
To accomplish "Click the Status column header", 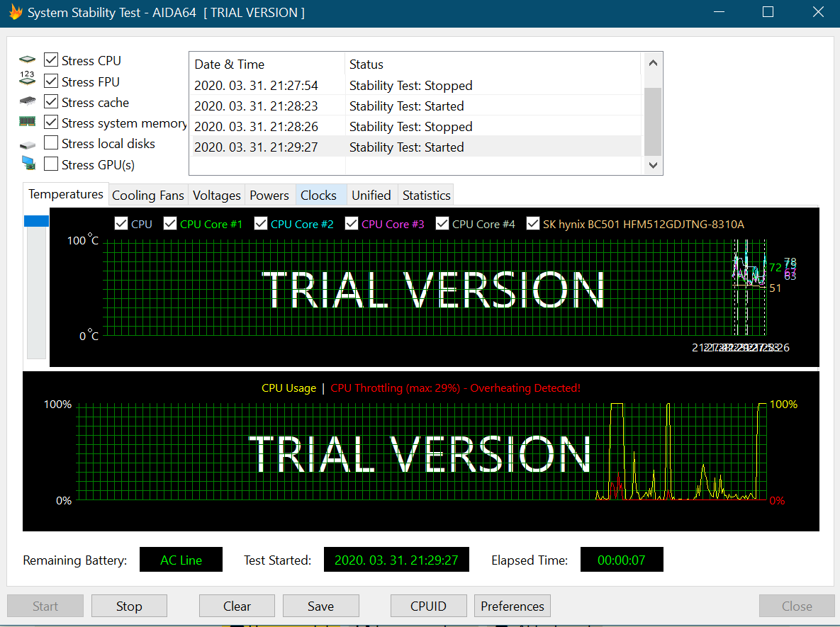I will [493, 64].
